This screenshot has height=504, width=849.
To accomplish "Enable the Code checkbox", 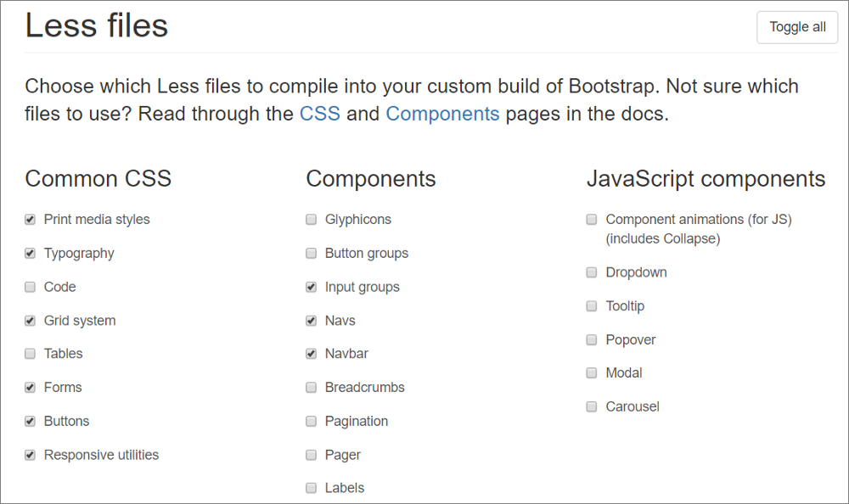I will tap(31, 287).
